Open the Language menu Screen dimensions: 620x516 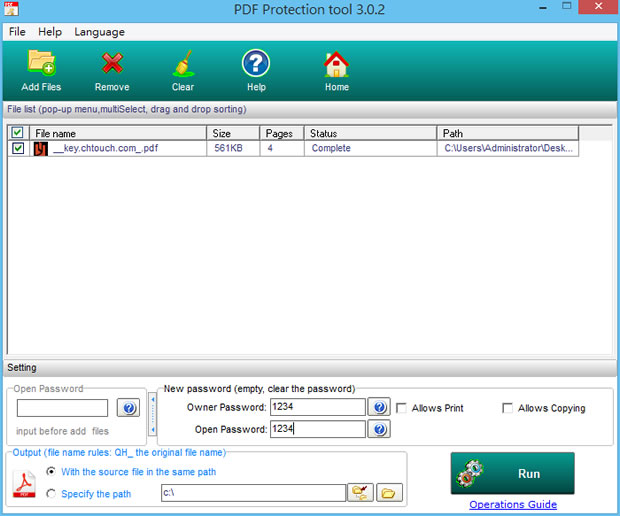[x=99, y=32]
